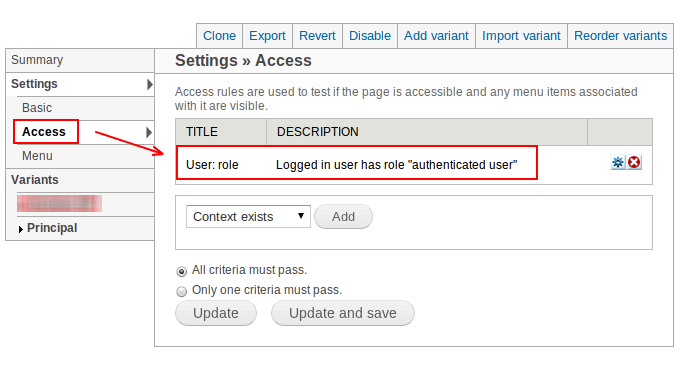Expand the Principal variant

point(20,229)
